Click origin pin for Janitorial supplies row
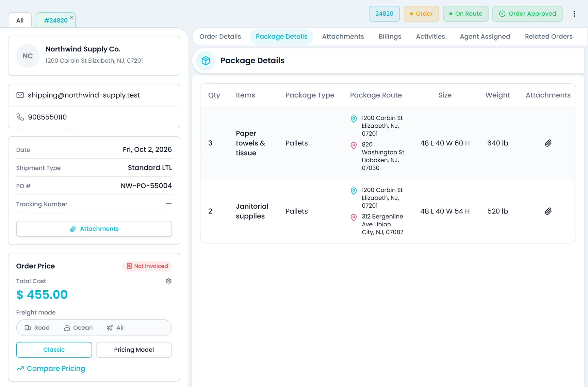 (353, 191)
